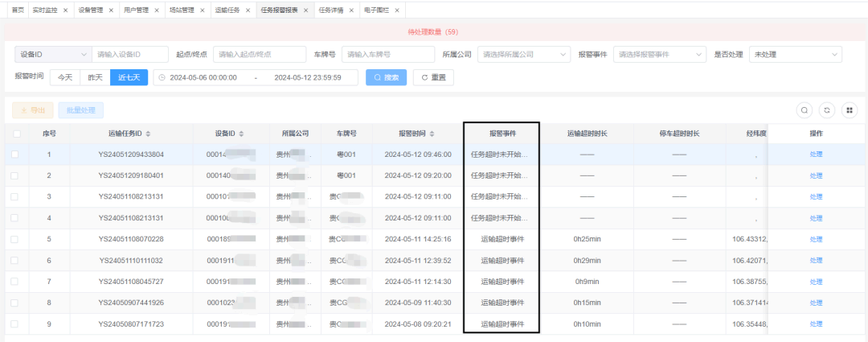
Task: Click the 0h9min overtime value
Action: tap(587, 282)
